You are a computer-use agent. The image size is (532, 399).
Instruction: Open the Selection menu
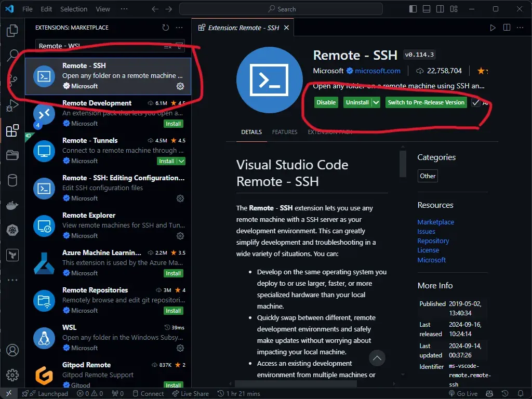74,9
